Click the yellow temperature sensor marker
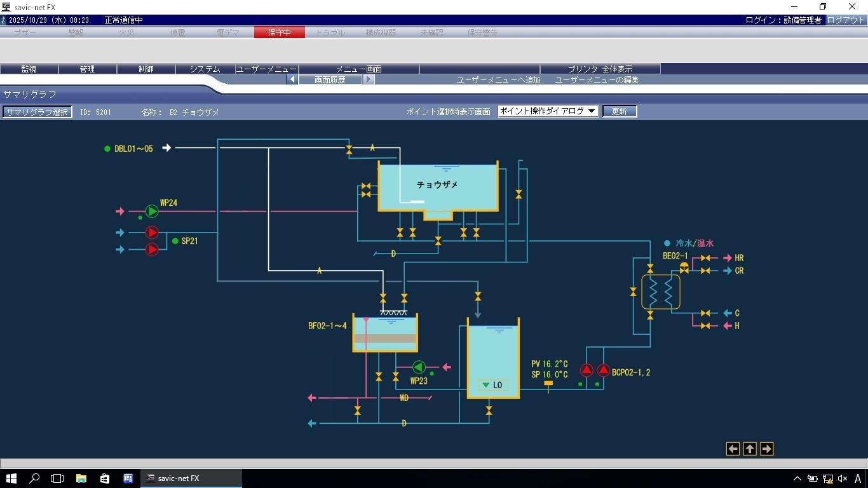Viewport: 868px width, 488px height. pos(548,384)
